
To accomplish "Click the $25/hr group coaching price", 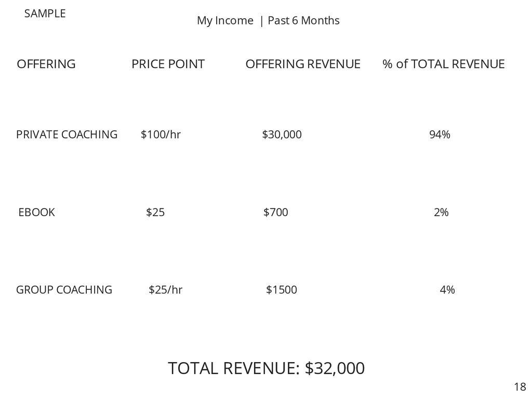I will tap(166, 290).
